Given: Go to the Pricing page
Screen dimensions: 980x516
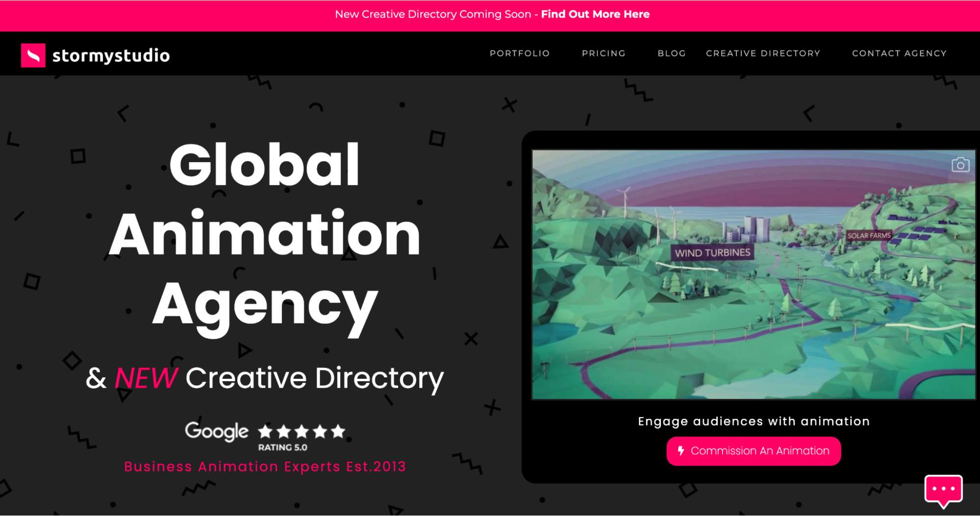Looking at the screenshot, I should click(x=603, y=53).
